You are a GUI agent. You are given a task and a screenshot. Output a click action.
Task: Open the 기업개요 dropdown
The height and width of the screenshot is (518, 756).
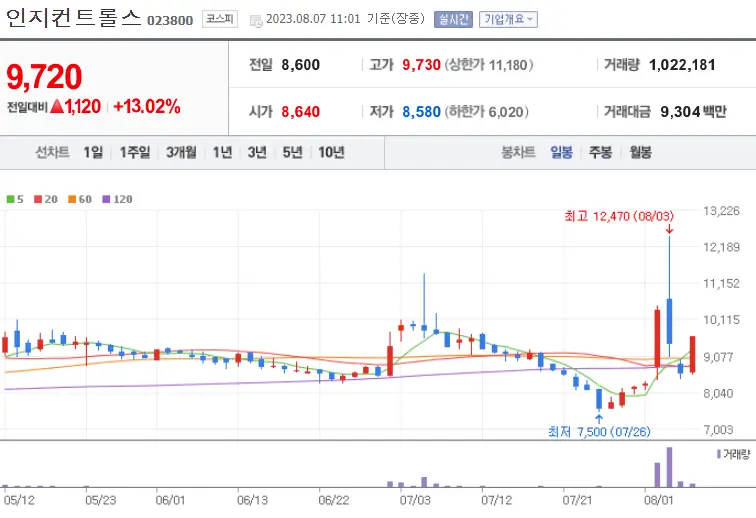508,19
